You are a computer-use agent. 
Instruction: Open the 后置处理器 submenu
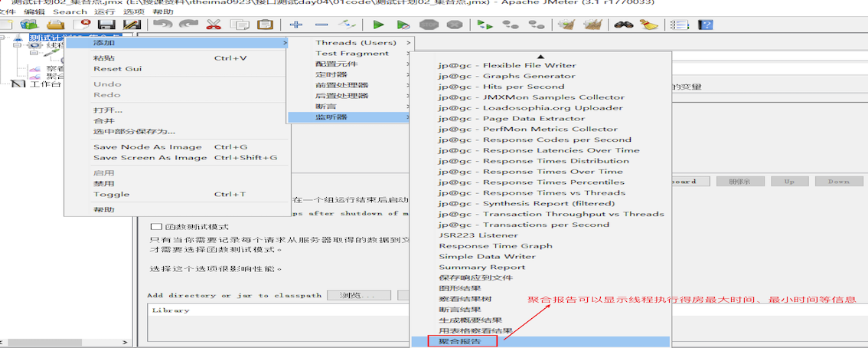click(350, 95)
